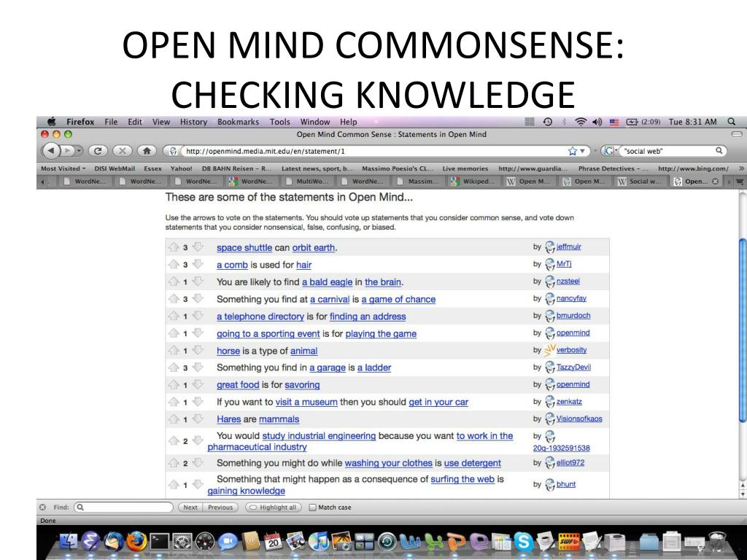This screenshot has height=560, width=747.
Task: Open the back/forward history dropdown arrow
Action: [79, 151]
